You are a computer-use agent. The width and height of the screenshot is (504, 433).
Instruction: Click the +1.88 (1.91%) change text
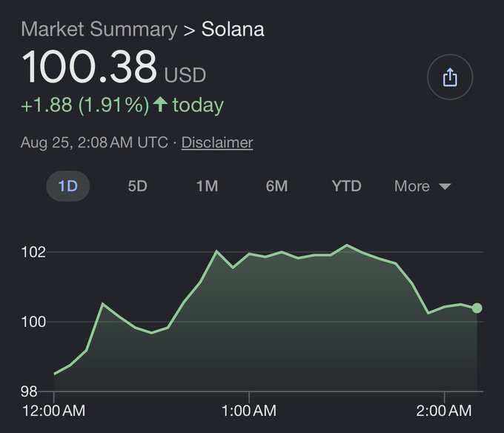click(x=84, y=105)
